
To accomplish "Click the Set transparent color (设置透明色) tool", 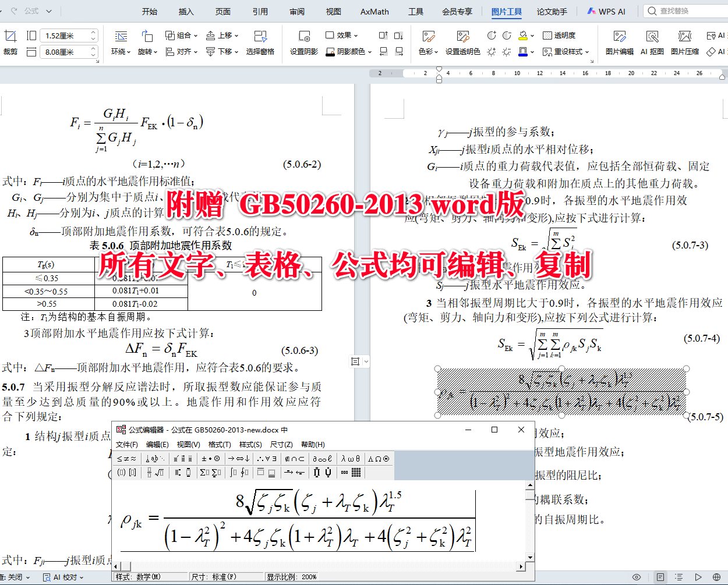I will click(x=463, y=43).
